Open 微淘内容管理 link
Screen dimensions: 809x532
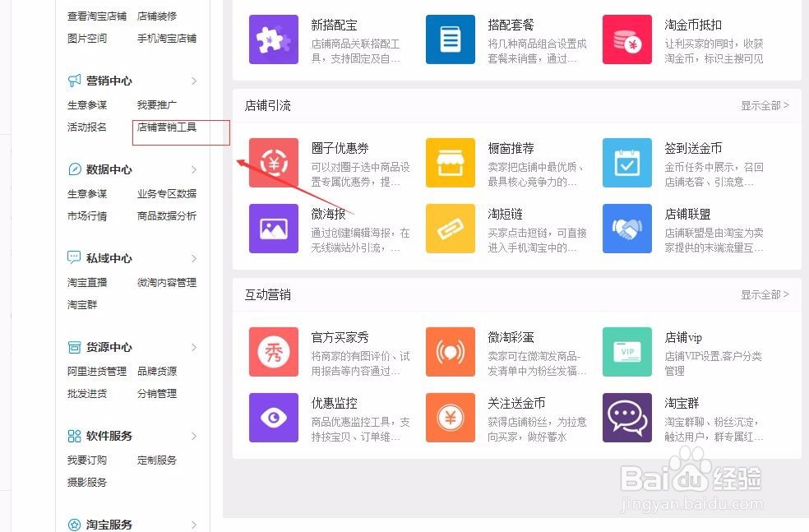[167, 282]
